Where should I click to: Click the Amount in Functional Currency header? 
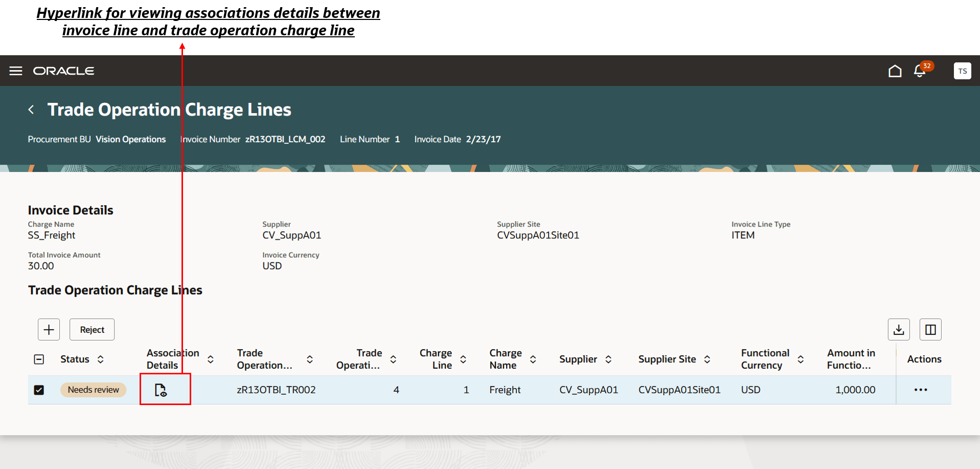851,359
